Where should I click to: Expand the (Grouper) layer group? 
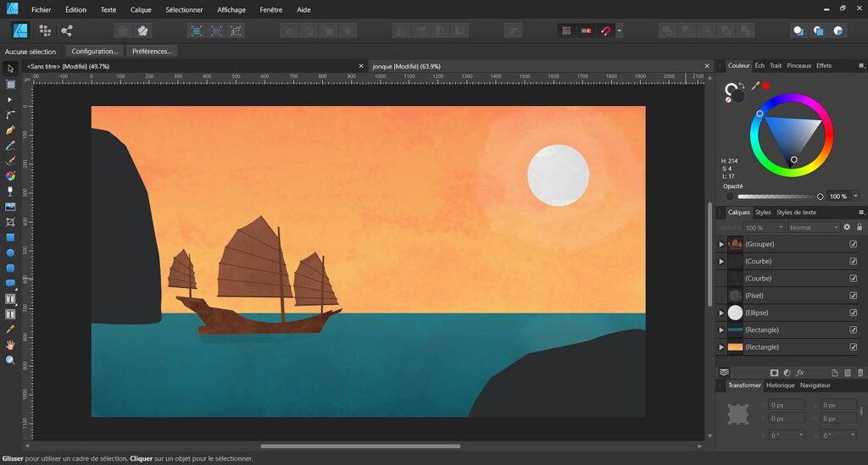pyautogui.click(x=721, y=244)
